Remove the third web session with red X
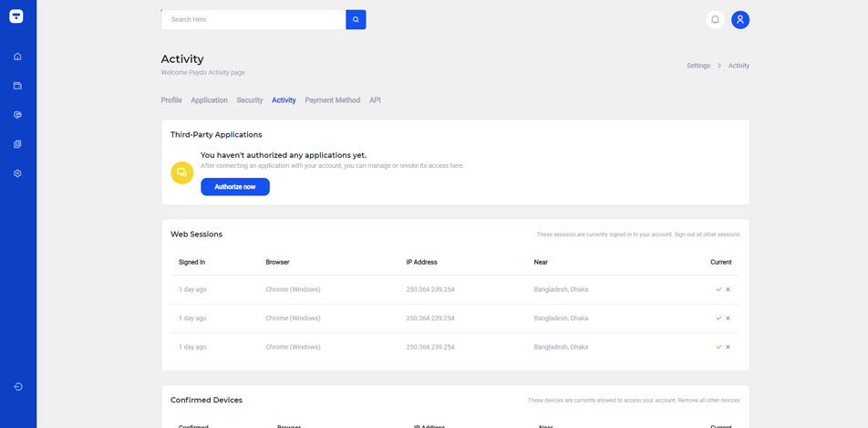Image resolution: width=868 pixels, height=428 pixels. click(x=728, y=347)
